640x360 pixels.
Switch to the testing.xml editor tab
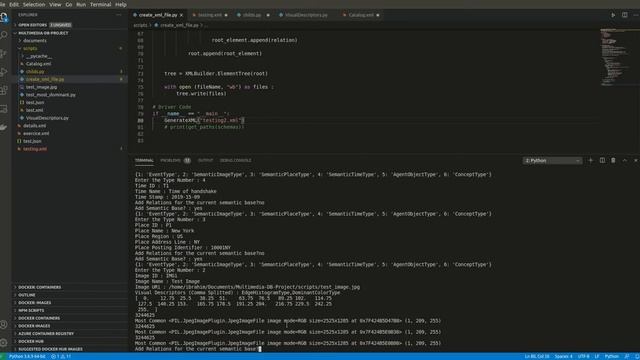tap(210, 15)
